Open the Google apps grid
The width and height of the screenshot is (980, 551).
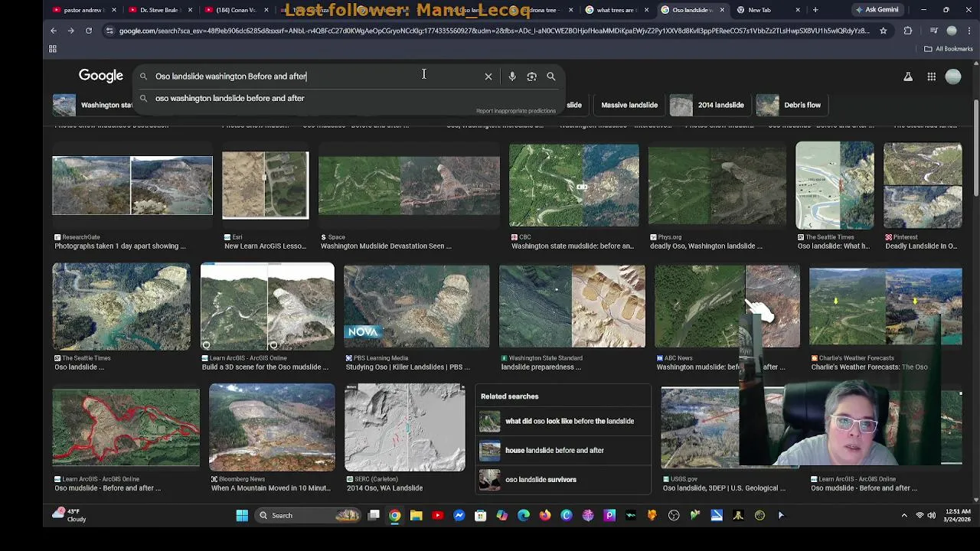[x=931, y=77]
